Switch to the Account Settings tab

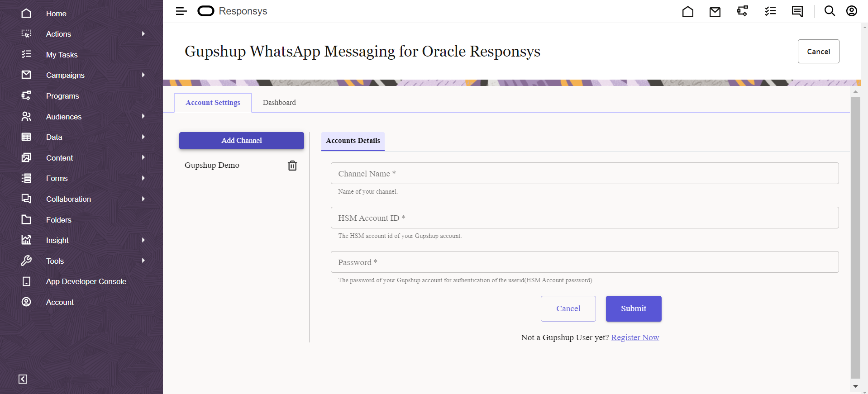click(x=213, y=103)
